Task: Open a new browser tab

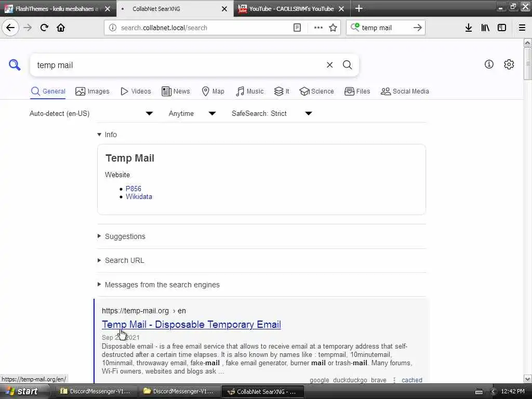Action: (x=359, y=8)
